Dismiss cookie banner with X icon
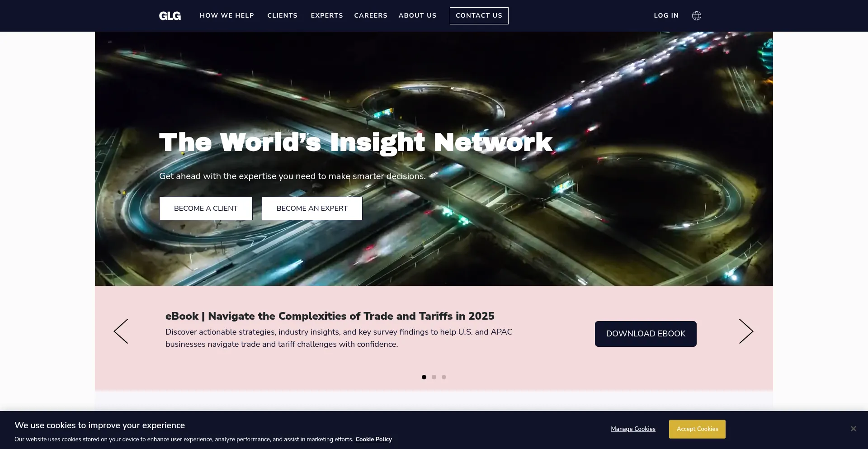Screen dimensions: 868x449 pyautogui.click(x=853, y=429)
